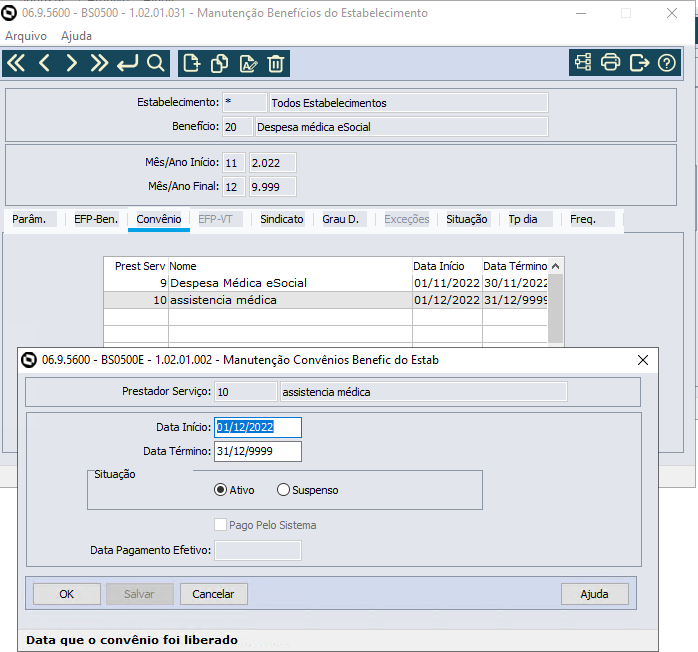698x652 pixels.
Task: Click the copy record icon
Action: (219, 64)
